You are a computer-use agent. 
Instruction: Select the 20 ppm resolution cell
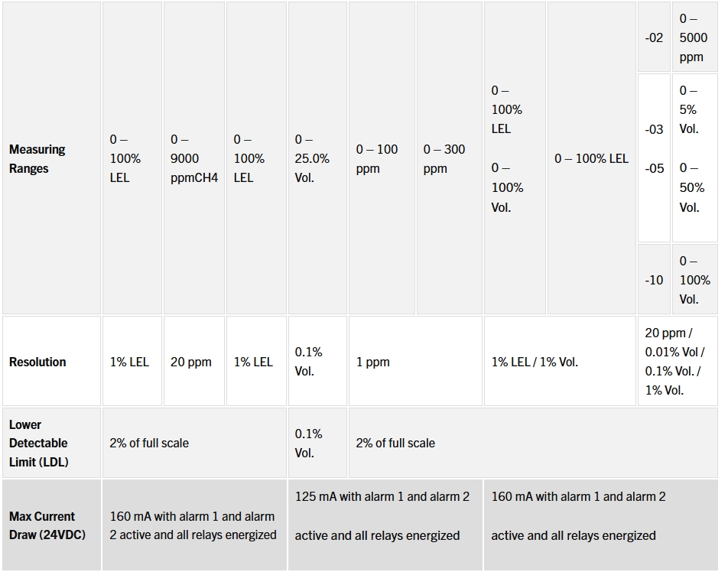pos(193,362)
